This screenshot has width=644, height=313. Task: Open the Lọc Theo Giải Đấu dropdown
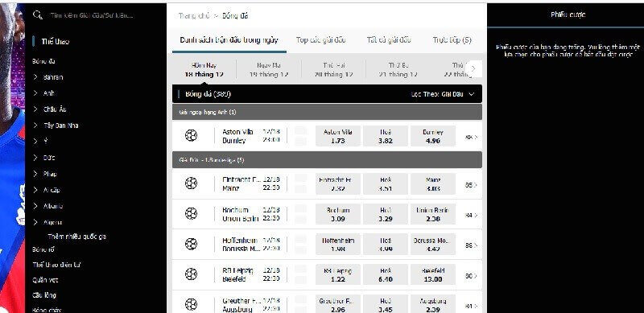pyautogui.click(x=443, y=94)
